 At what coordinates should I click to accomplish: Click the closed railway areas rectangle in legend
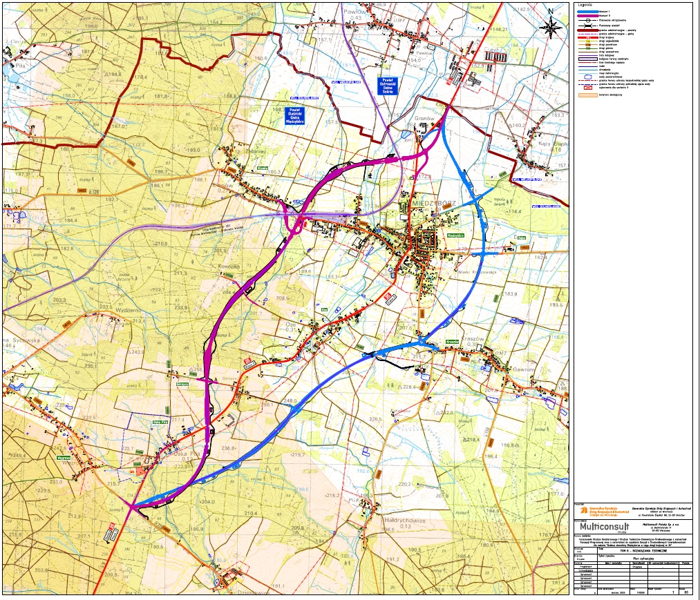587,59
